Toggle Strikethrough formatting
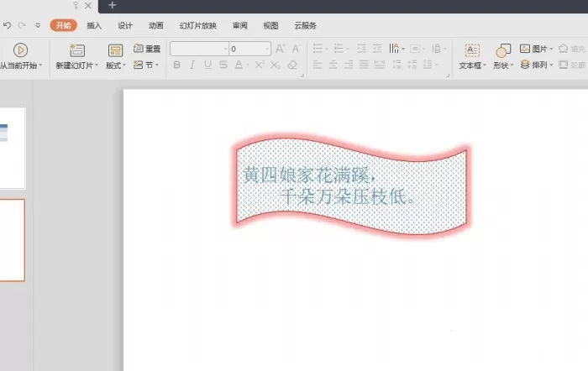The width and height of the screenshot is (588, 371). (223, 65)
